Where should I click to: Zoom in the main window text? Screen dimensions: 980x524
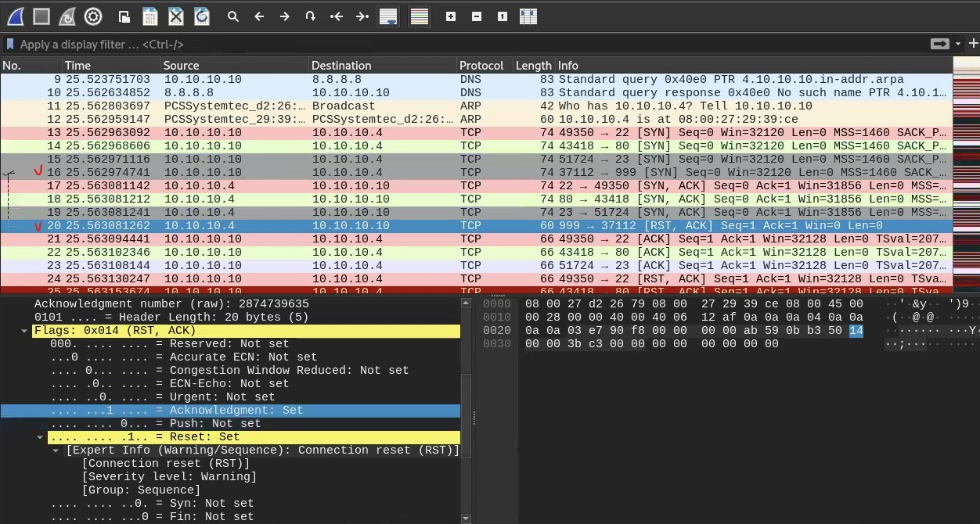click(451, 16)
